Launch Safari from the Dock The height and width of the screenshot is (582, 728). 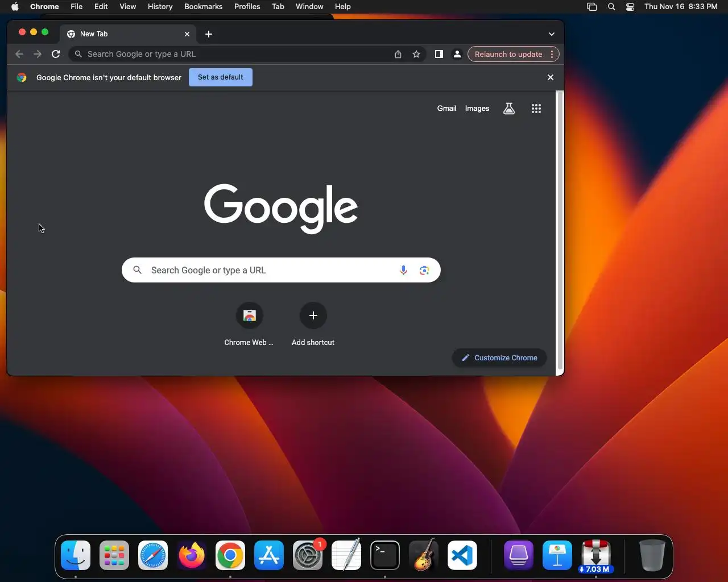[x=153, y=555]
